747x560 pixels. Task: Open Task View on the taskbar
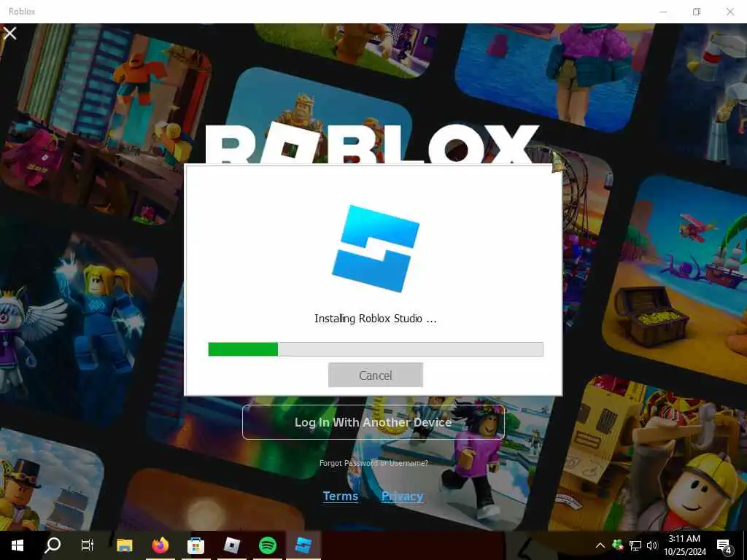[x=88, y=545]
